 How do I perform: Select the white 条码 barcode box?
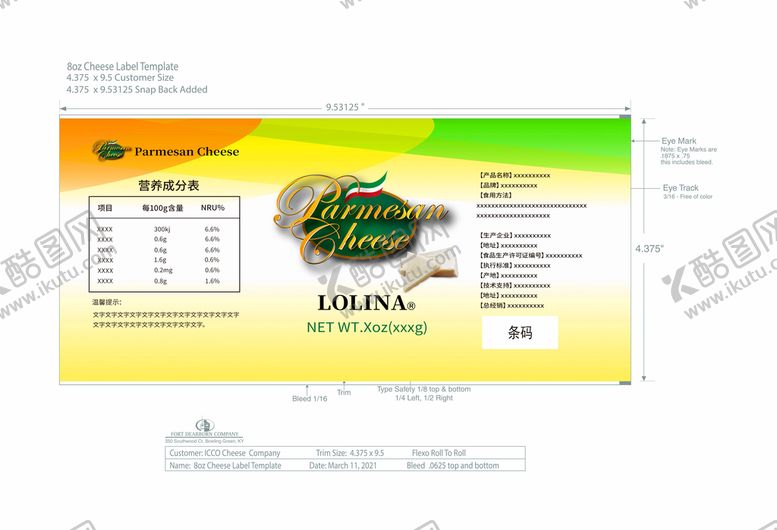click(520, 332)
